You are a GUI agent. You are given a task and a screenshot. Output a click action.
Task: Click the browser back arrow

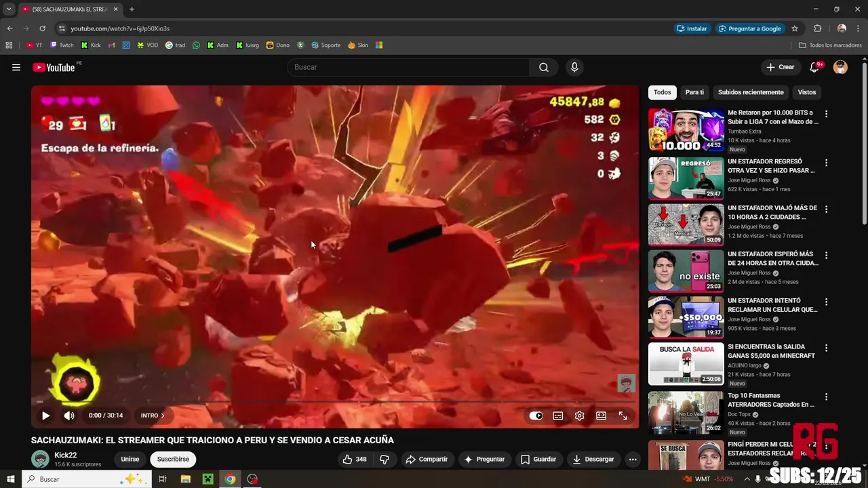(x=9, y=28)
